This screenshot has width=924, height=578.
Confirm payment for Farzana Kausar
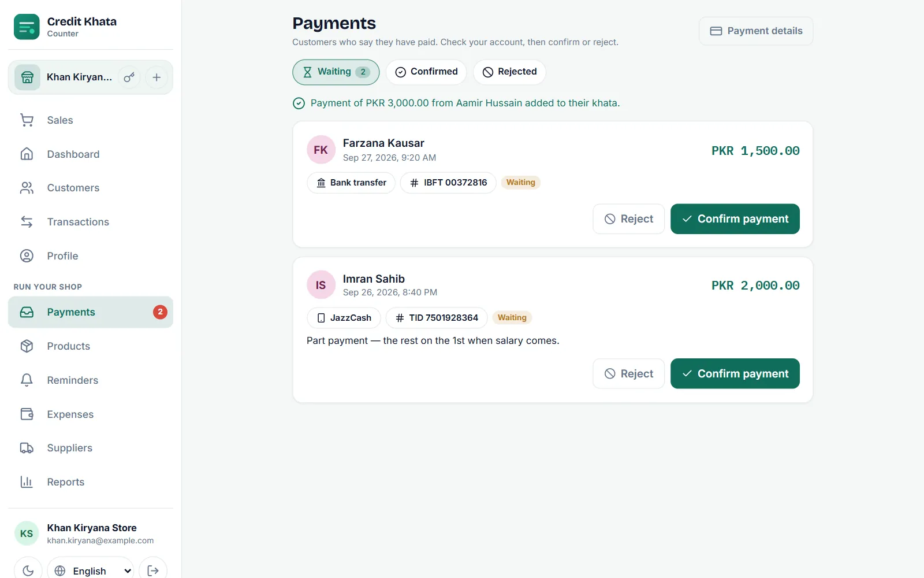click(735, 219)
